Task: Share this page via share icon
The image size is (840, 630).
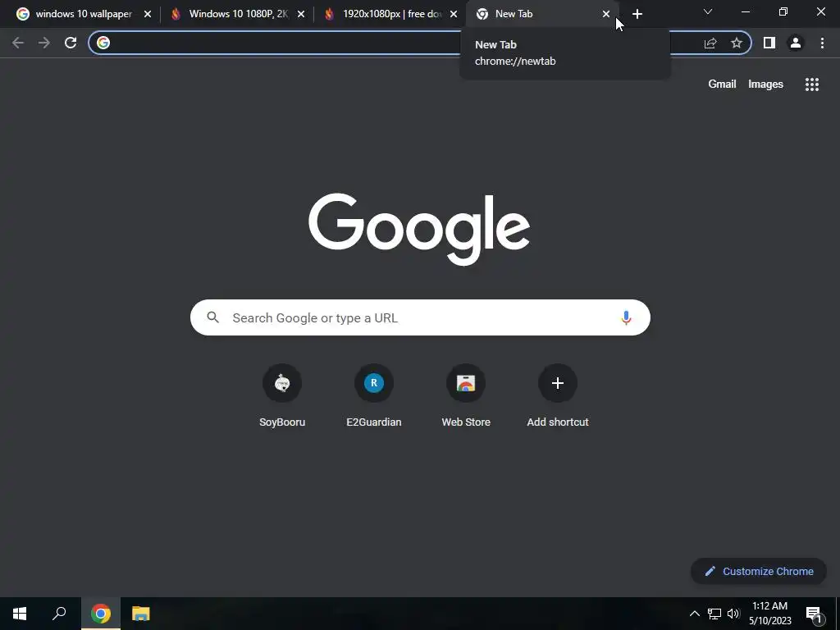Action: click(710, 43)
